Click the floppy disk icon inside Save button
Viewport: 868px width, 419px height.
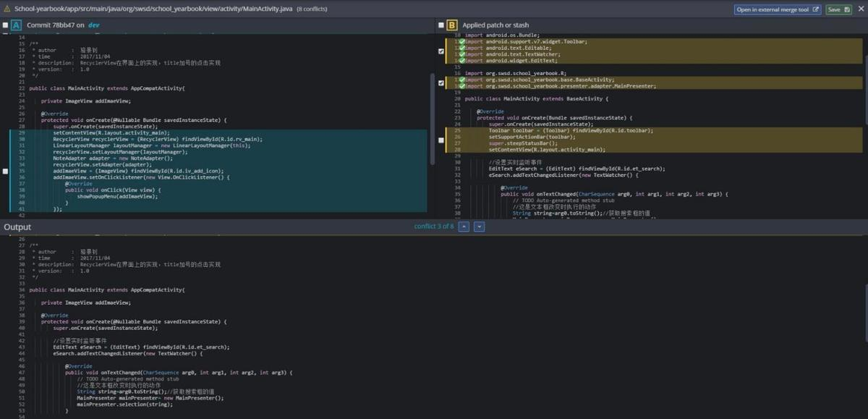tap(848, 9)
